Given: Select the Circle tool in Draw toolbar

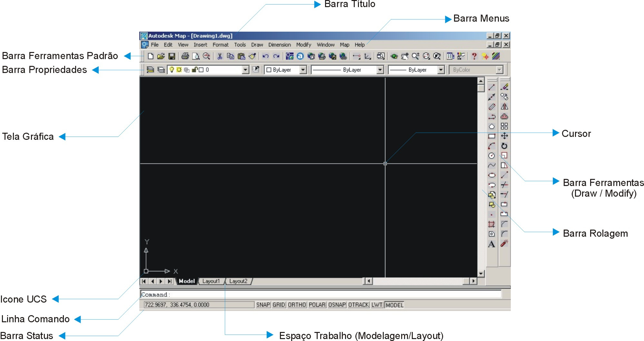Looking at the screenshot, I should point(491,156).
